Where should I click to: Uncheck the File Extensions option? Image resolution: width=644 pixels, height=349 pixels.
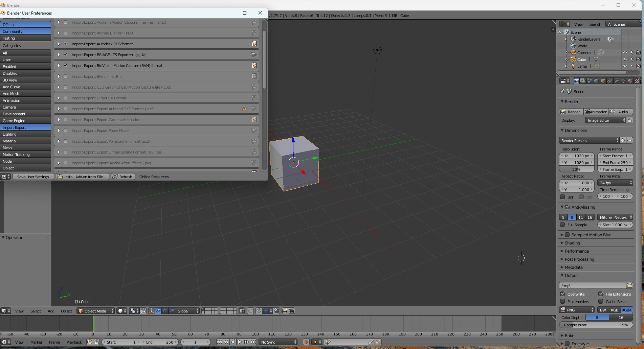[x=601, y=294]
